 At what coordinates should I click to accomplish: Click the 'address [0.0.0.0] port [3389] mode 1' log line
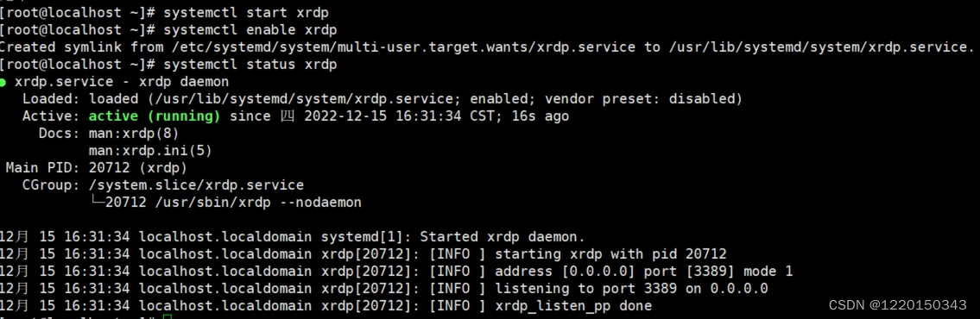click(644, 272)
